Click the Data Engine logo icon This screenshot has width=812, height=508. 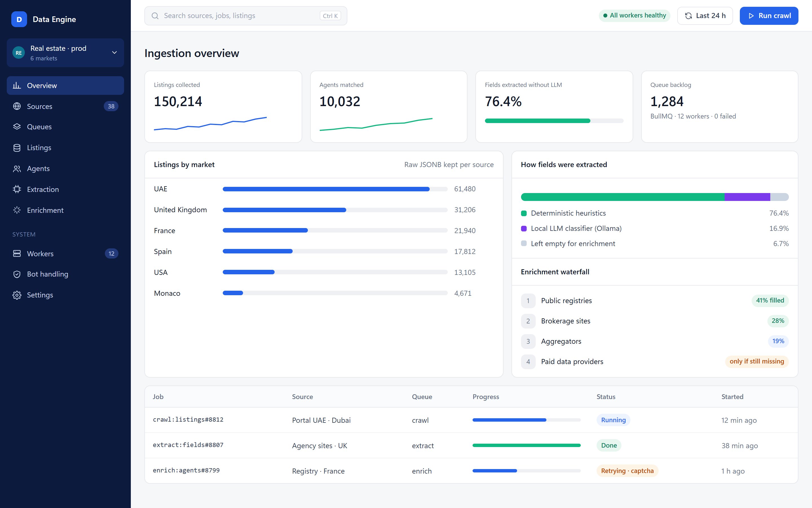click(19, 19)
